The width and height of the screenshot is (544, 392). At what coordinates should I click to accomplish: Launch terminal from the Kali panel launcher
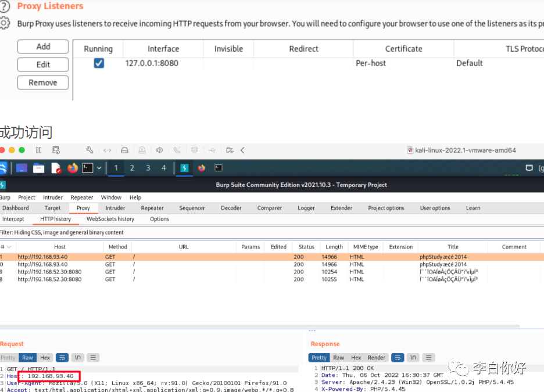pos(87,168)
